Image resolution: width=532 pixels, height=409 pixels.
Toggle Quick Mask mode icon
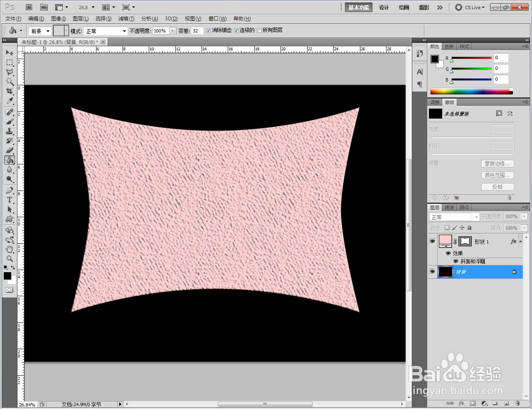9,290
